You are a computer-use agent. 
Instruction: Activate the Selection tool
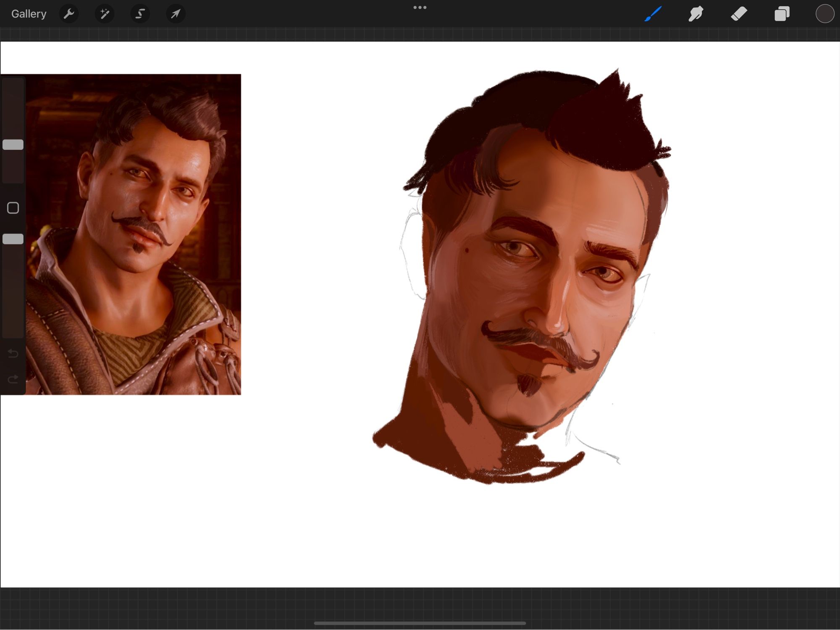[x=140, y=14]
